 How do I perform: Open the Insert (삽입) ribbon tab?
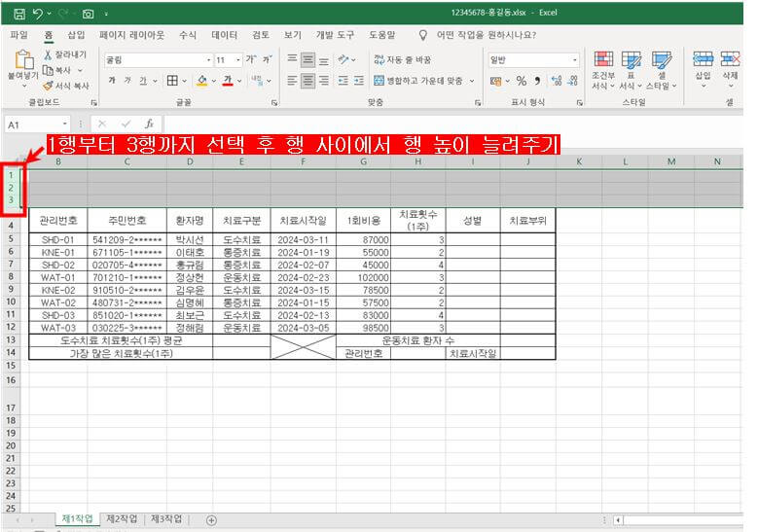click(76, 35)
